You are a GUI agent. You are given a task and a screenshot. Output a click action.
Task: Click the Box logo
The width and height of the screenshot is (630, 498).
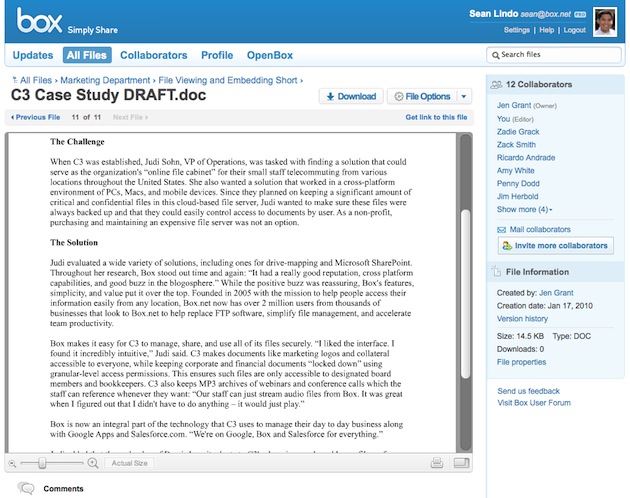coord(39,20)
